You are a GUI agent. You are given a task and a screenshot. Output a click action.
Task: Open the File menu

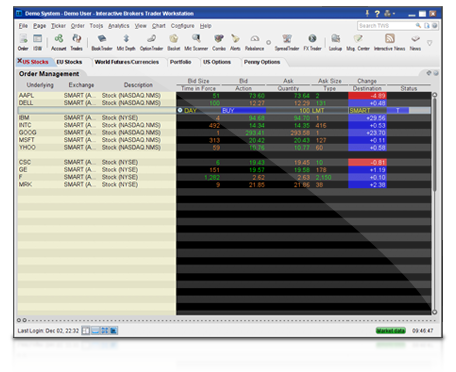[23, 26]
